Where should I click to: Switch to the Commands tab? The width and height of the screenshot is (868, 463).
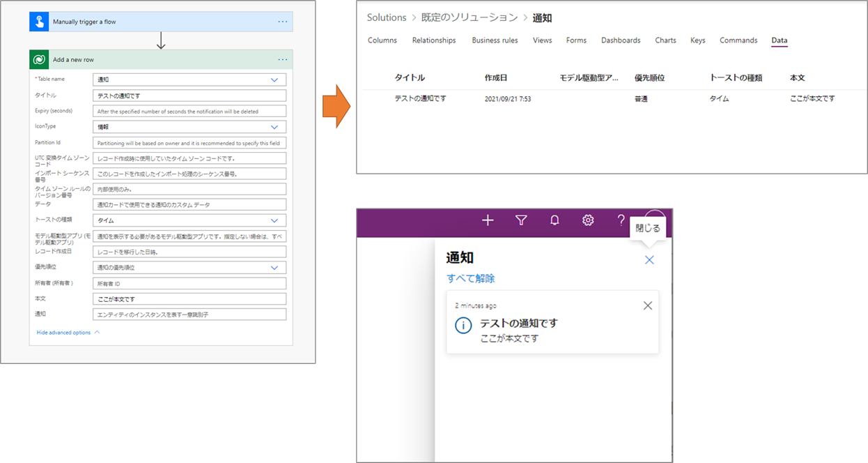738,40
